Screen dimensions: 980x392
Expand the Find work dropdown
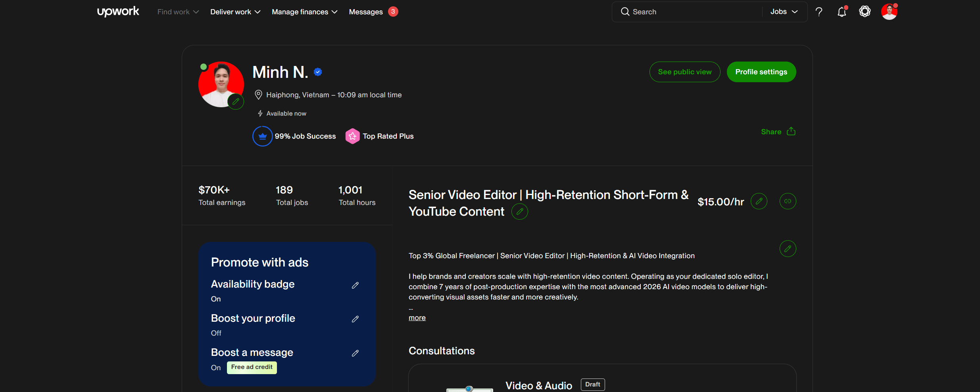coord(178,12)
